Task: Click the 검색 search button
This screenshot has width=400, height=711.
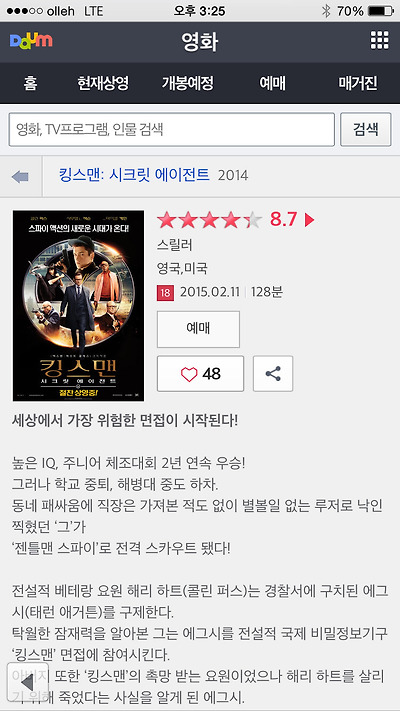Action: (x=366, y=130)
